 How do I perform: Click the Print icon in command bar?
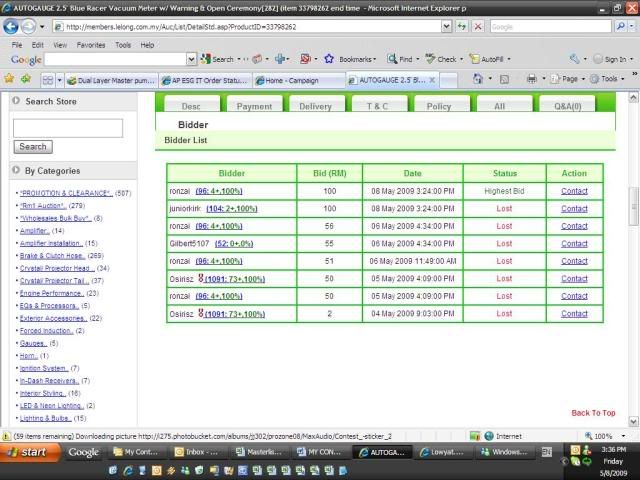pyautogui.click(x=531, y=79)
